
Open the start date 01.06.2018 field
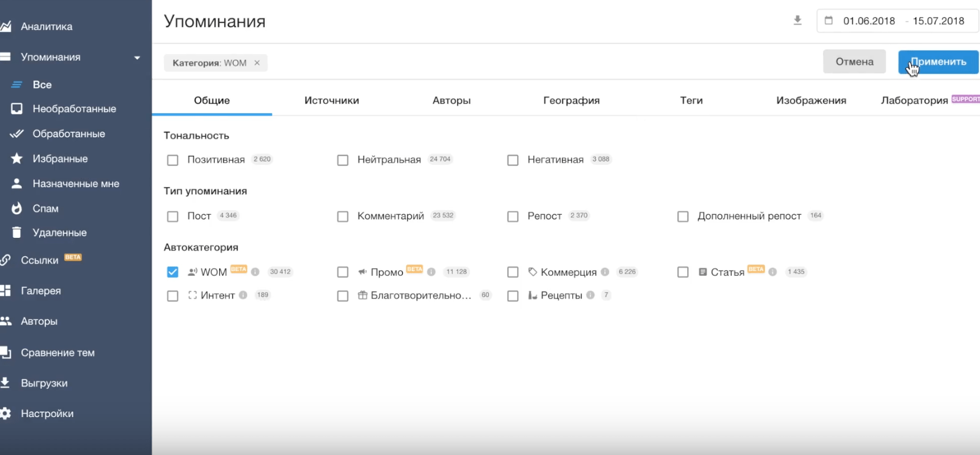pyautogui.click(x=869, y=21)
